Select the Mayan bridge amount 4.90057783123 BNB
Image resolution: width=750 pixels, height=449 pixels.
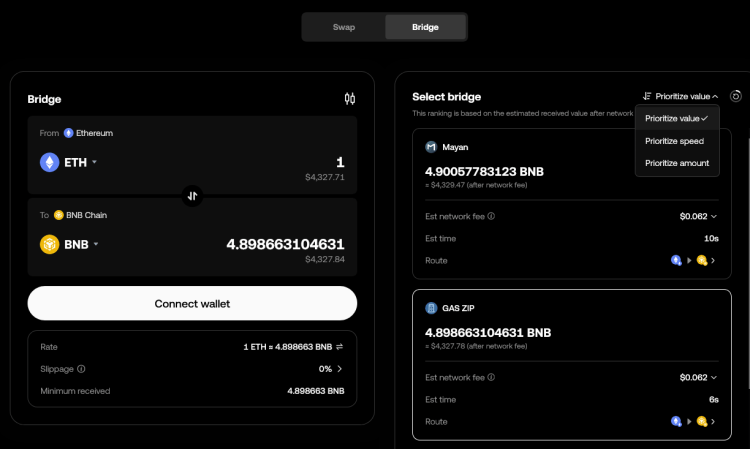(484, 171)
